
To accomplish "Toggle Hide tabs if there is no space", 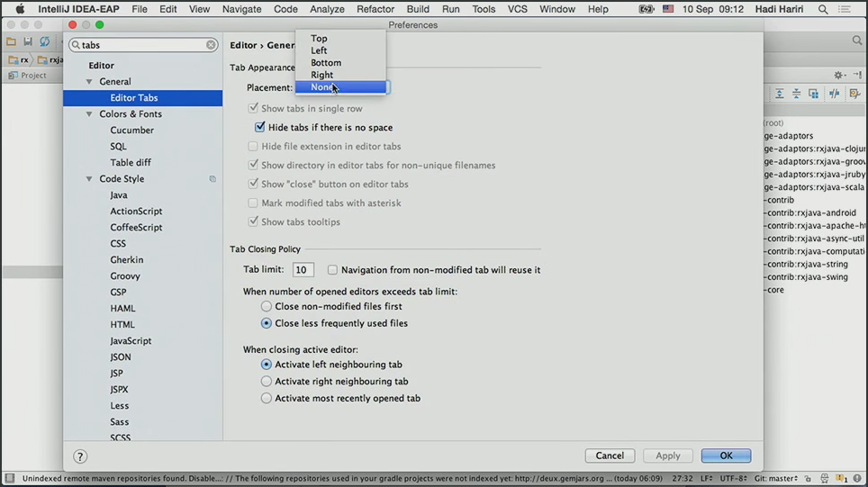I will (260, 128).
